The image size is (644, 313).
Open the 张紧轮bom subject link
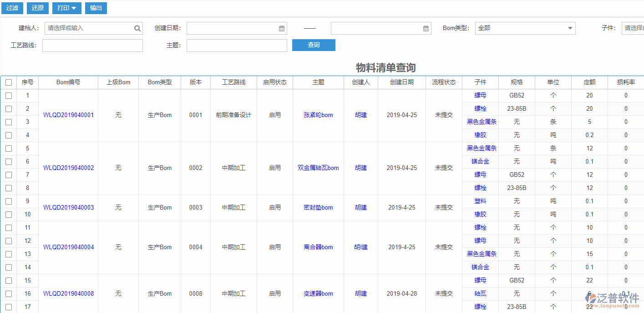pyautogui.click(x=318, y=115)
